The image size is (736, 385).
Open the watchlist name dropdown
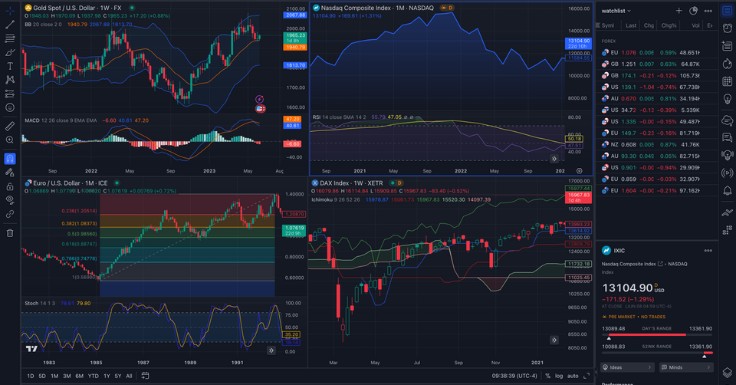pos(616,11)
